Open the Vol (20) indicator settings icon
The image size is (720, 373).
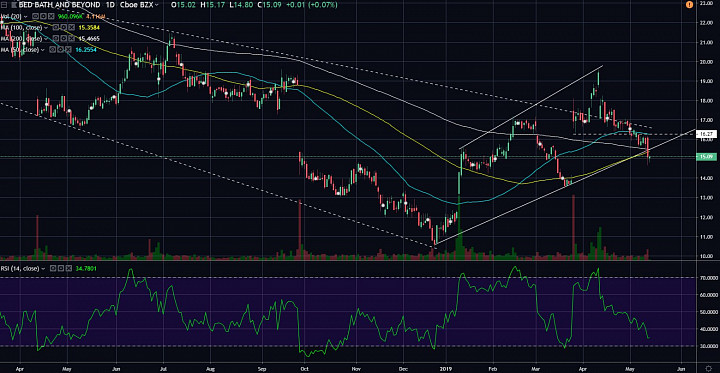[43, 16]
